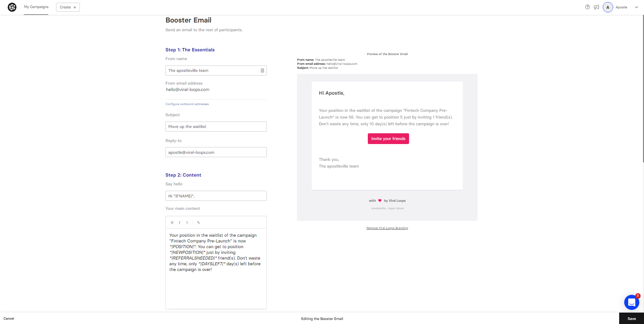Click report abuse link in preview
This screenshot has height=324, width=644.
coord(396,209)
